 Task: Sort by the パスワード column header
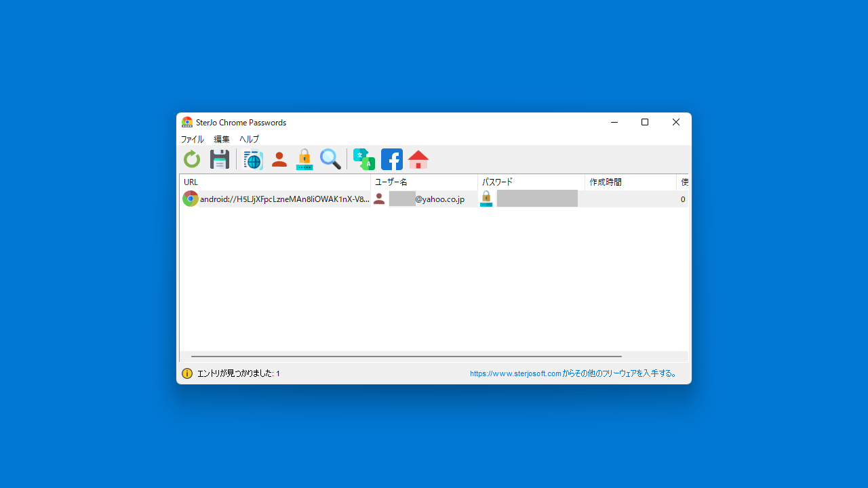(532, 182)
